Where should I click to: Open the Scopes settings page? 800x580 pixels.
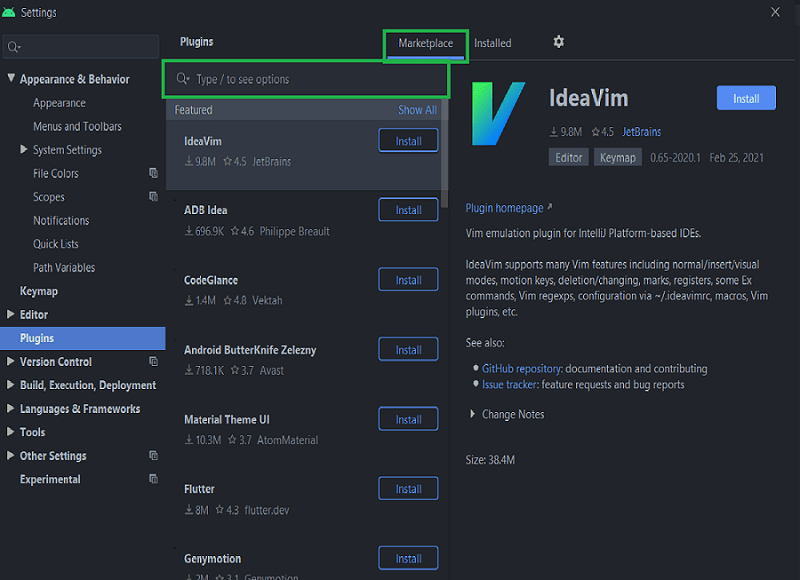coord(48,197)
